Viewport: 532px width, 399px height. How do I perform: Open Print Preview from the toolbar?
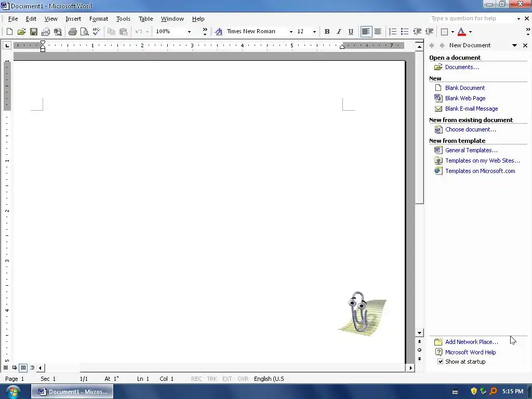point(85,32)
